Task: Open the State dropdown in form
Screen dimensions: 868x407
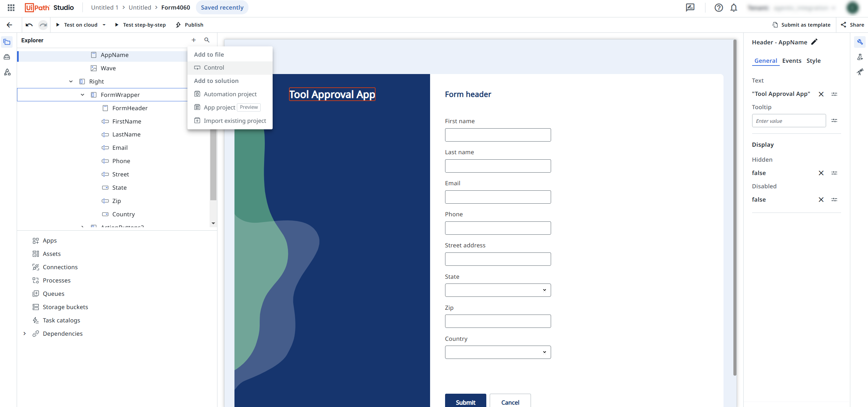Action: [498, 290]
